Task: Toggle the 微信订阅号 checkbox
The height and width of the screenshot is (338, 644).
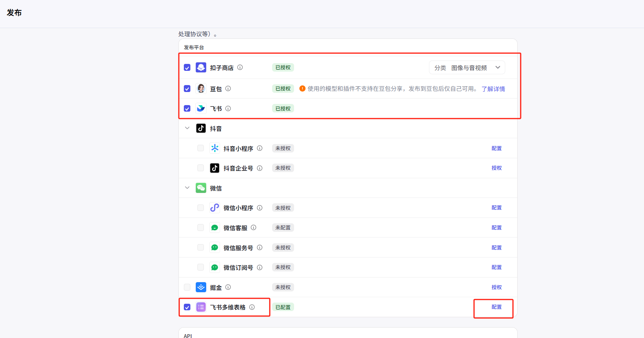Action: click(x=201, y=267)
